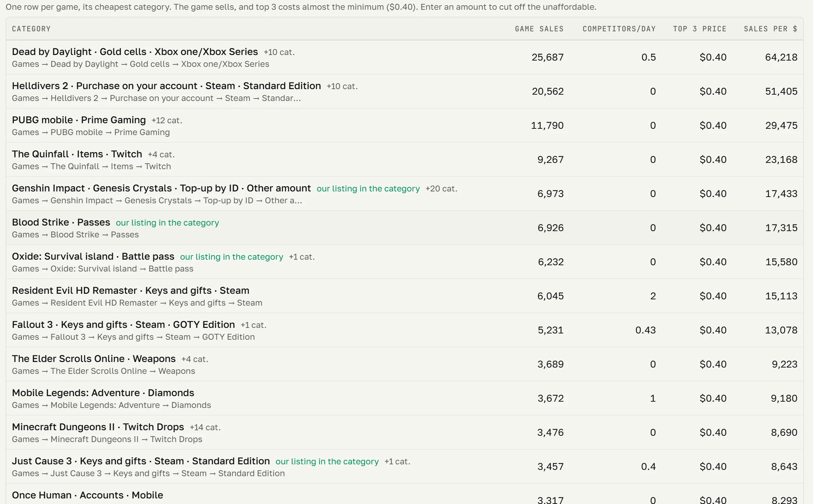813x504 pixels.
Task: Select competitors/day value 0.43 for Fallout 3
Action: click(x=645, y=330)
